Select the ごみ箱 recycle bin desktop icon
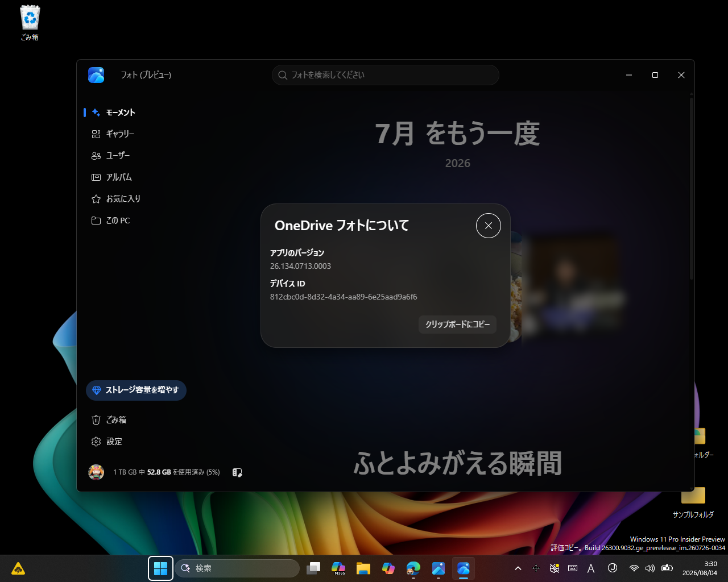This screenshot has height=582, width=728. [x=30, y=23]
